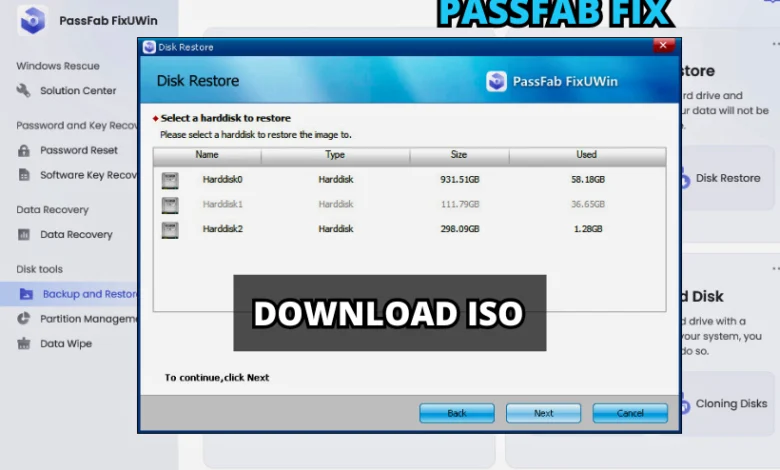Select the greyed Harddisk1 row name
This screenshot has width=780, height=470.
click(x=222, y=204)
